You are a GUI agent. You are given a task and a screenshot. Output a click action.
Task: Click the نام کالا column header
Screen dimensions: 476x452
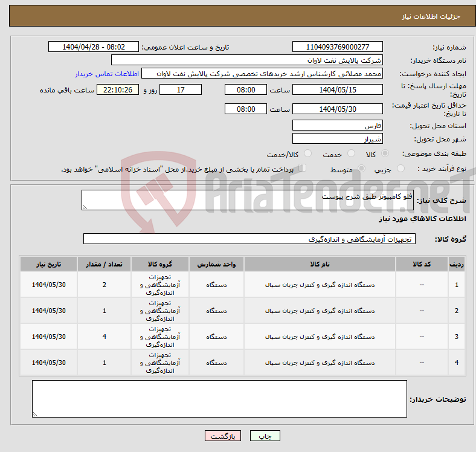320,264
